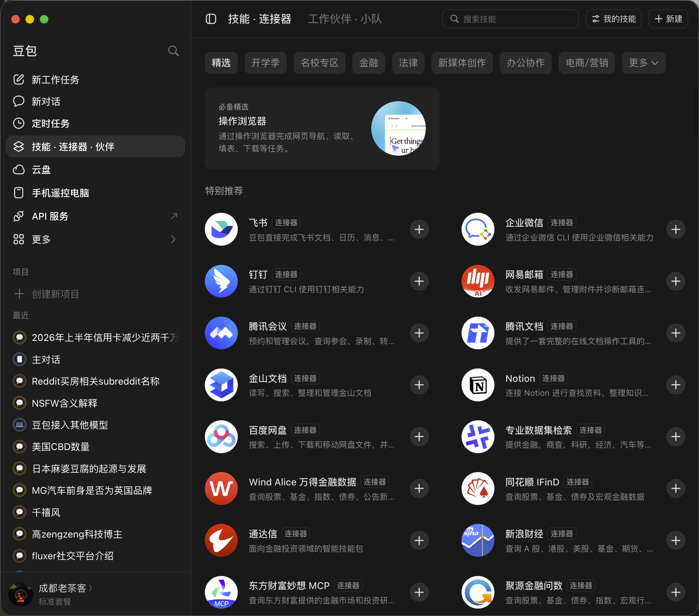699x616 pixels.
Task: Expand the 更多 category dropdown
Action: point(644,63)
